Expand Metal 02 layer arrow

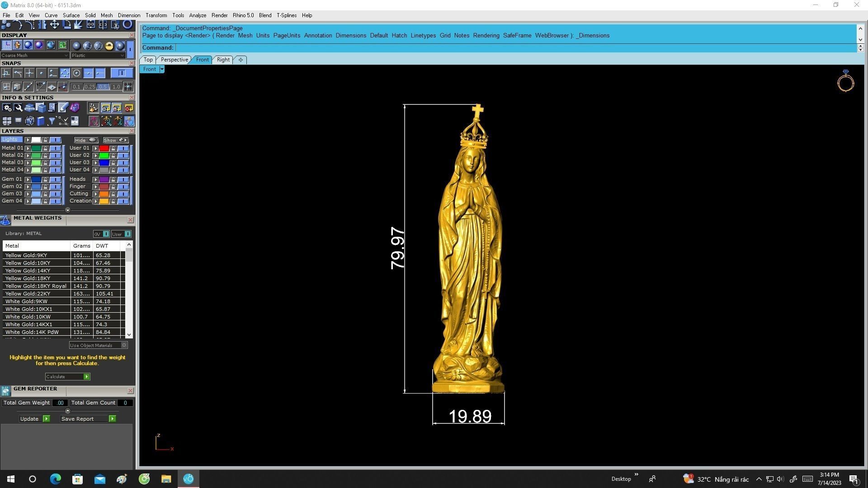(x=28, y=155)
